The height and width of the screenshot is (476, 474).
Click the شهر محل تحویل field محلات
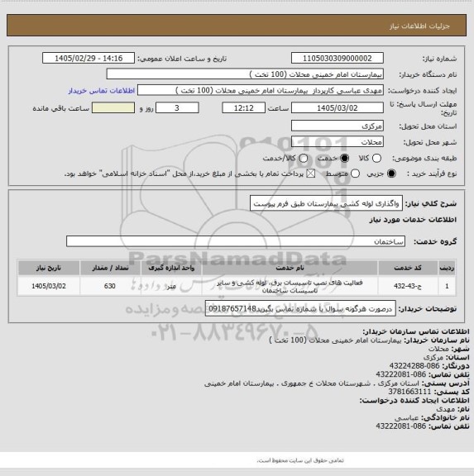338,142
